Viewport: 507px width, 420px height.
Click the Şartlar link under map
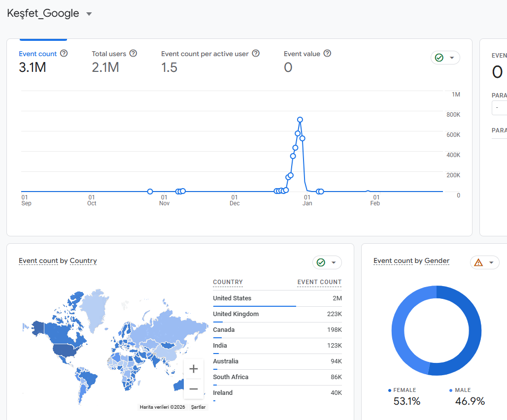click(198, 407)
